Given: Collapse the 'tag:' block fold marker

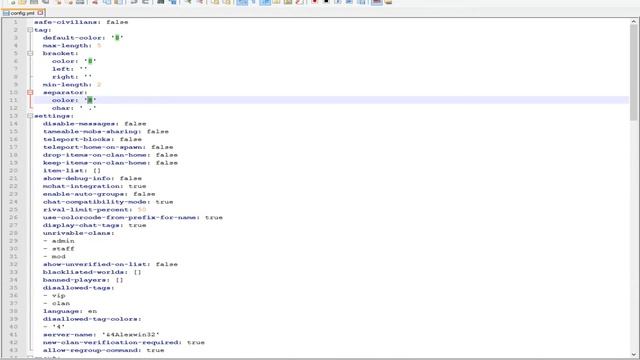Looking at the screenshot, I should [30, 30].
